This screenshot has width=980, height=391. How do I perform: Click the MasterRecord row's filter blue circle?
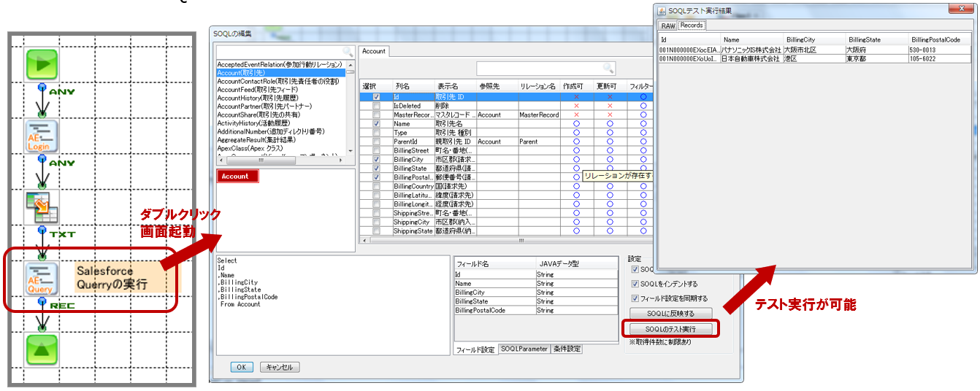pyautogui.click(x=643, y=115)
